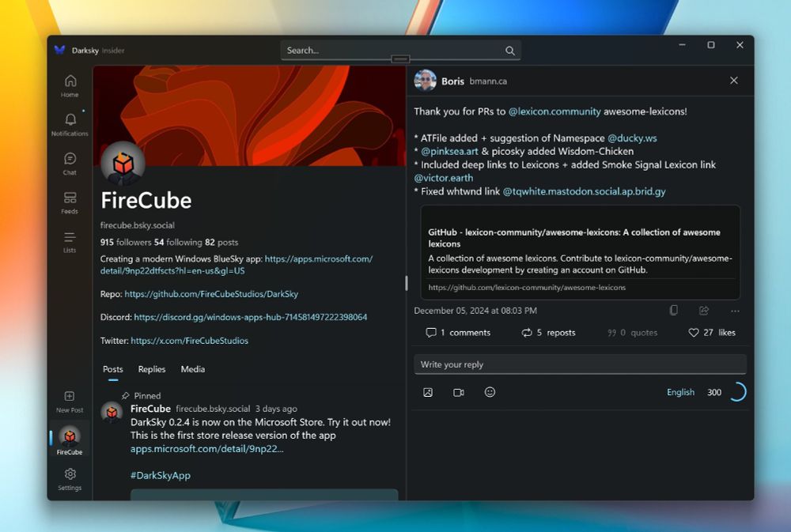Viewport: 791px width, 532px height.
Task: Create a New Post
Action: 70,402
